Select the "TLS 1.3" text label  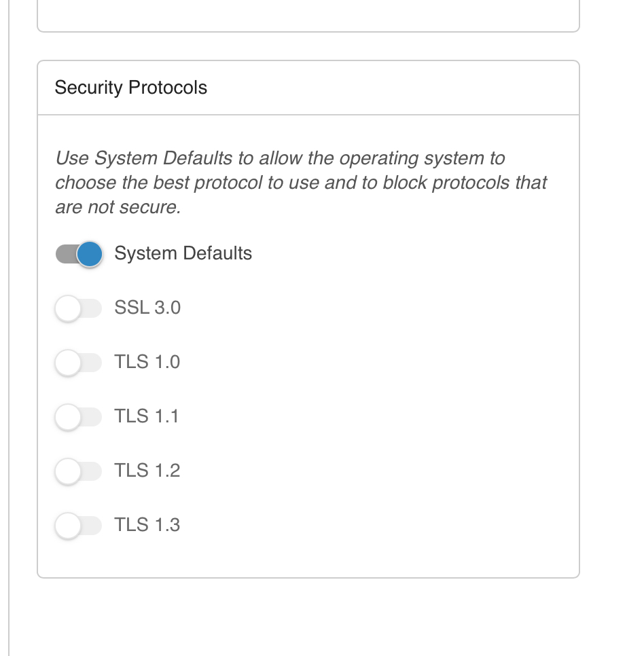pyautogui.click(x=147, y=526)
